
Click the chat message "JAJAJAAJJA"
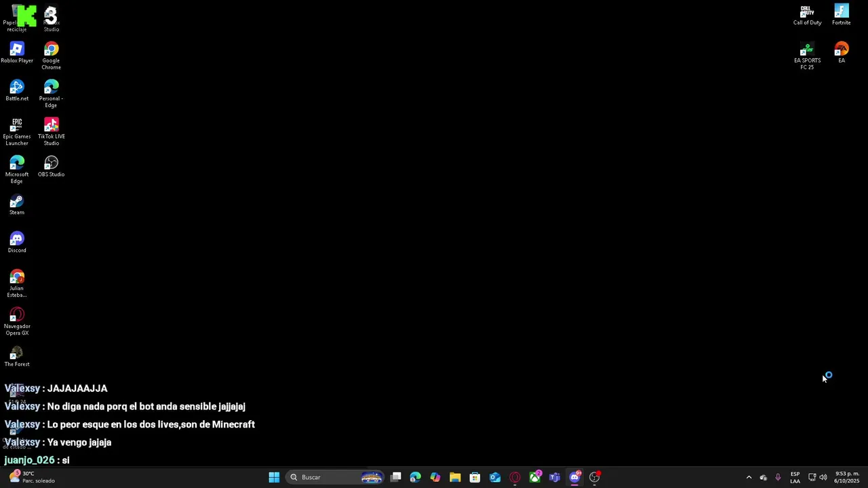click(x=56, y=388)
